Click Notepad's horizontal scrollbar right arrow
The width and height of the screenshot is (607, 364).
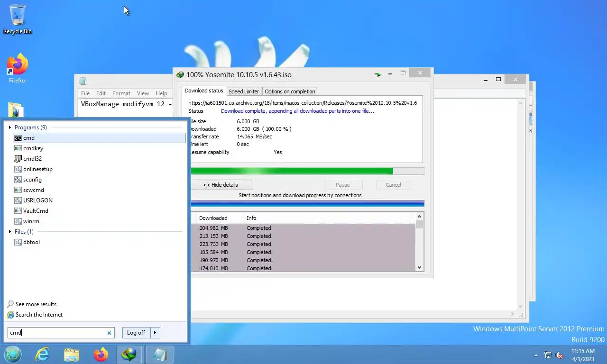click(x=512, y=314)
